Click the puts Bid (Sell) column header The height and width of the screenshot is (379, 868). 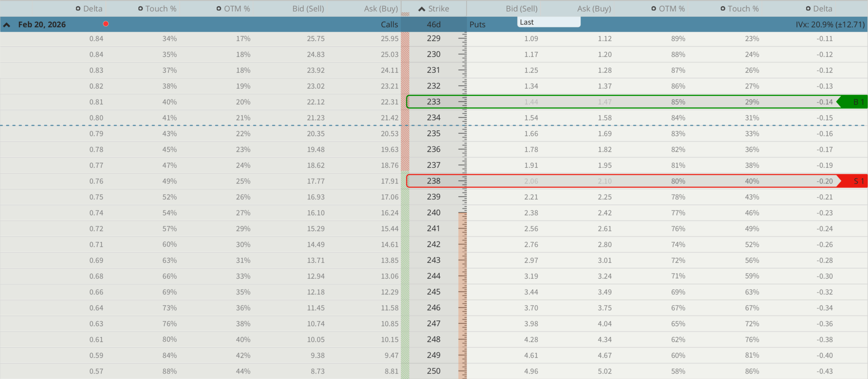(522, 9)
